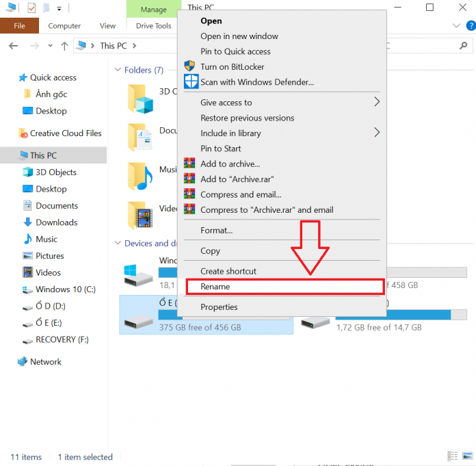476x466 pixels.
Task: Click the removable drive's storage usage bar
Action: point(393,315)
